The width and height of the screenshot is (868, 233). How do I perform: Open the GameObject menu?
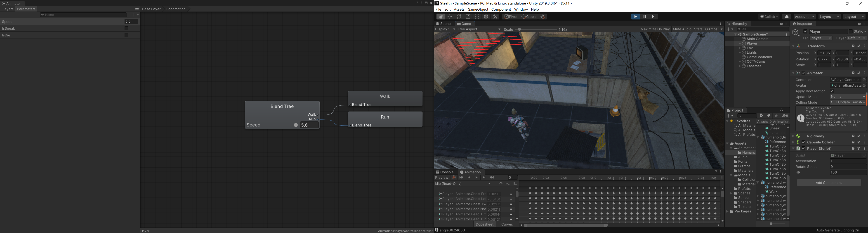tap(477, 10)
